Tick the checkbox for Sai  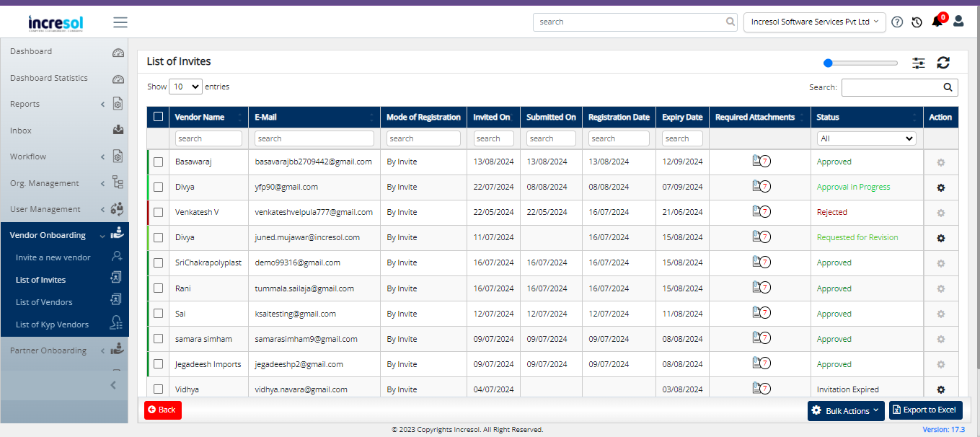point(159,314)
